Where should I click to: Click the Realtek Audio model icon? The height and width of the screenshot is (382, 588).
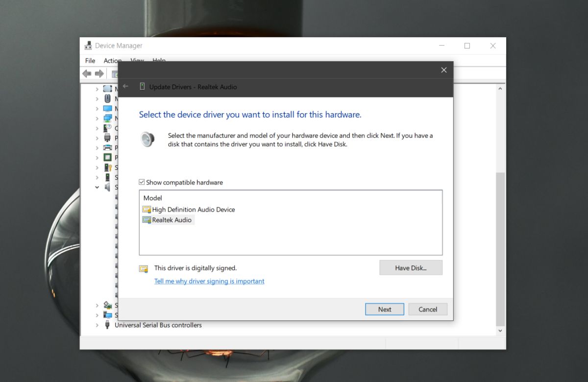click(147, 220)
